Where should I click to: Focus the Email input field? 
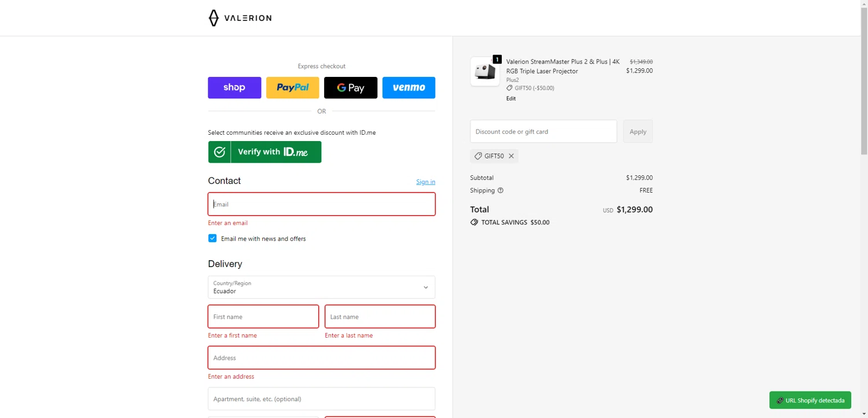[x=321, y=204]
